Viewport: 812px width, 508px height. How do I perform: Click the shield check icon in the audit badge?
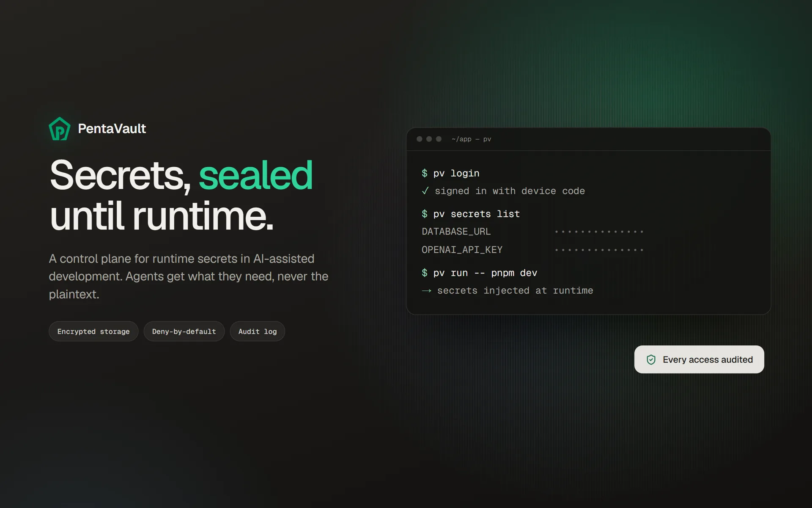[651, 359]
